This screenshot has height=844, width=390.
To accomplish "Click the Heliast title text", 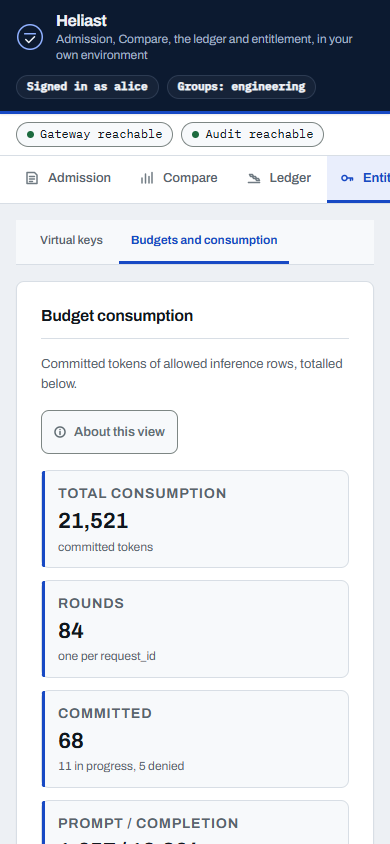I will (81, 21).
